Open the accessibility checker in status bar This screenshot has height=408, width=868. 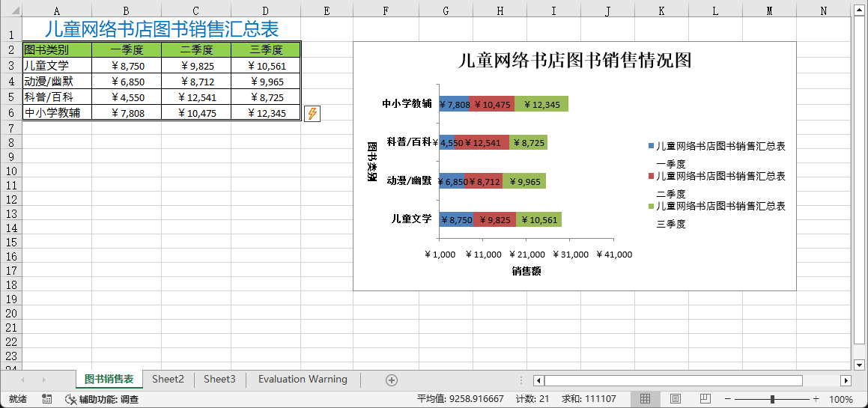[102, 400]
